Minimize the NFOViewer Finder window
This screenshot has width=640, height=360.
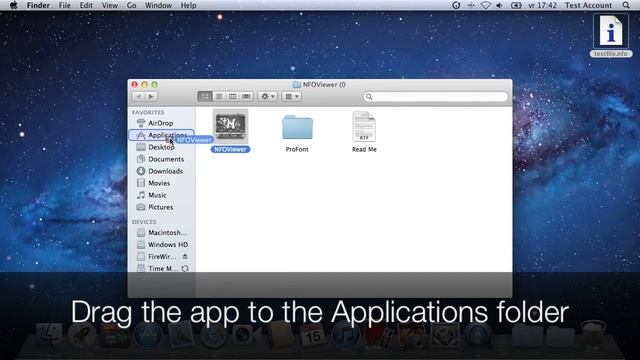click(x=144, y=84)
